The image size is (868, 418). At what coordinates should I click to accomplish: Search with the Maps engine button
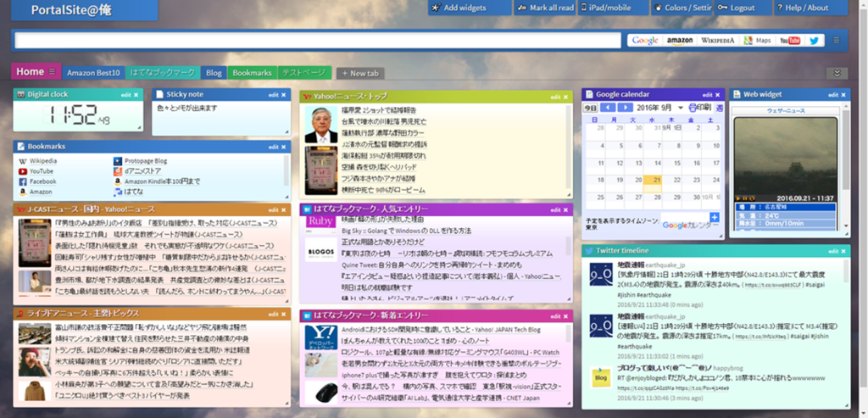pyautogui.click(x=757, y=41)
